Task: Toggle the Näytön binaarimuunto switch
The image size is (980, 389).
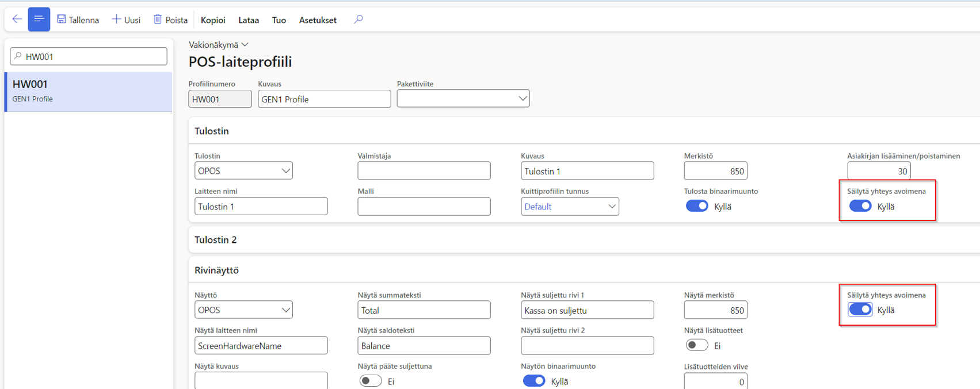Action: [534, 381]
